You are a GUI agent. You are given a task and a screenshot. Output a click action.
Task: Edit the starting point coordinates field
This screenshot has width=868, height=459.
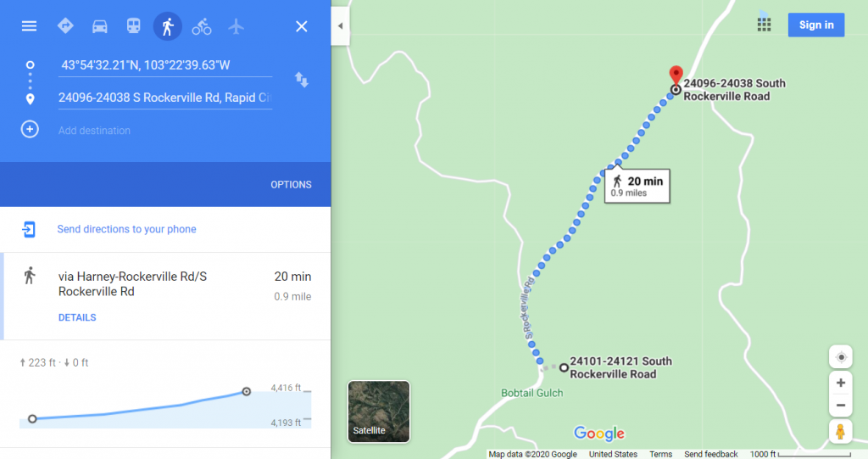click(x=165, y=65)
